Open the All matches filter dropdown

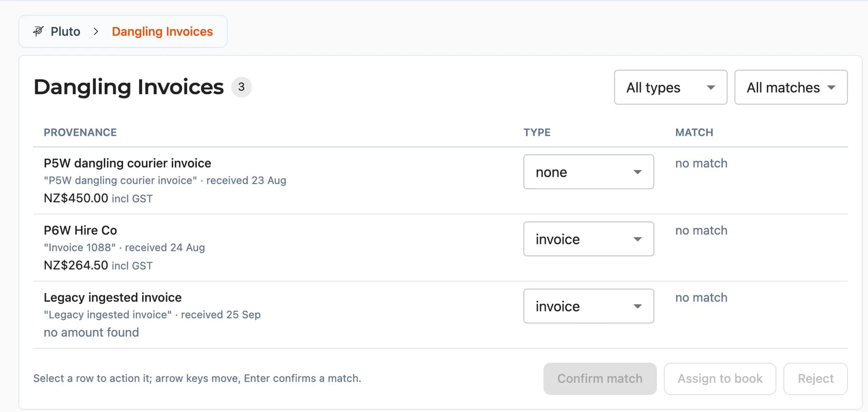[x=791, y=87]
